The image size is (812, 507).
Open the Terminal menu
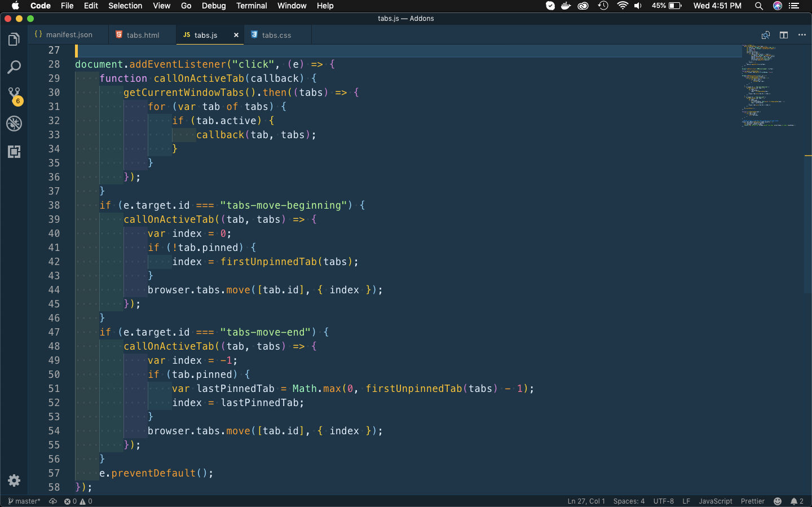tap(251, 6)
